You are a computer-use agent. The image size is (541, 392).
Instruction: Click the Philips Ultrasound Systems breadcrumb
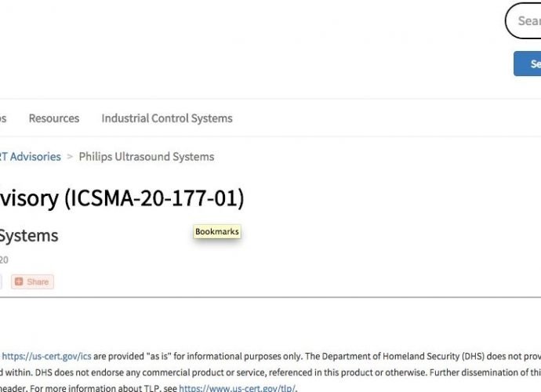[147, 157]
